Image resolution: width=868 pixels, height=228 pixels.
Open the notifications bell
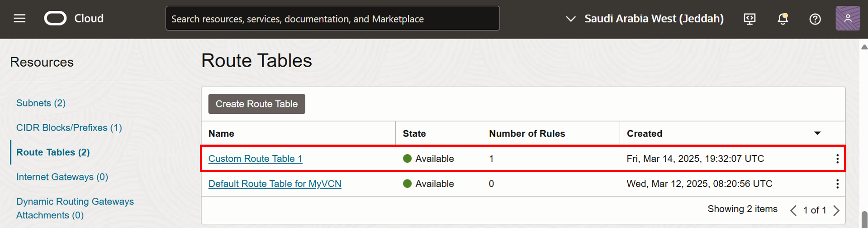[783, 19]
